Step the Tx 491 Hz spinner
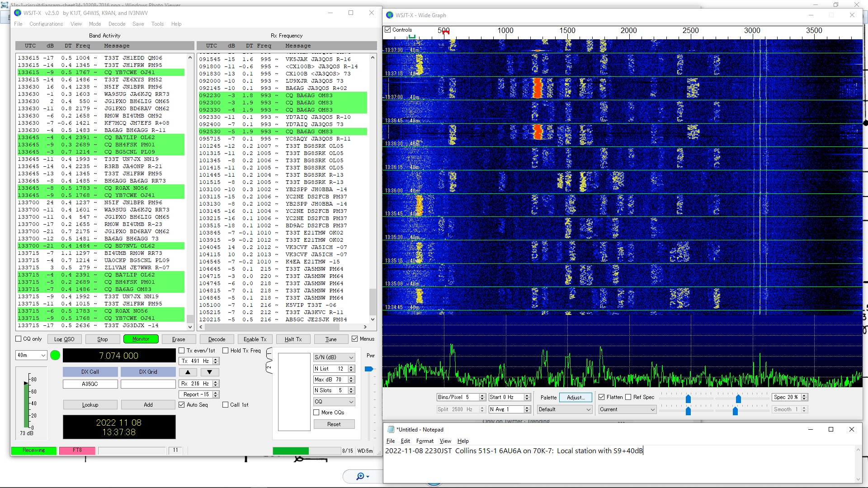Screen dimensions: 868x488 tap(216, 361)
